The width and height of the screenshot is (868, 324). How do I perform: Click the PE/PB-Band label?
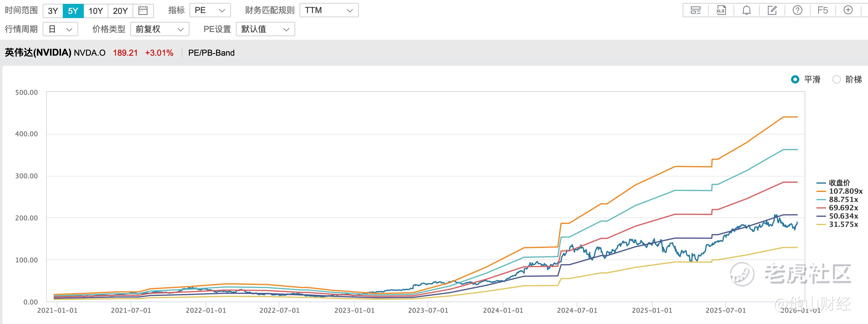211,53
